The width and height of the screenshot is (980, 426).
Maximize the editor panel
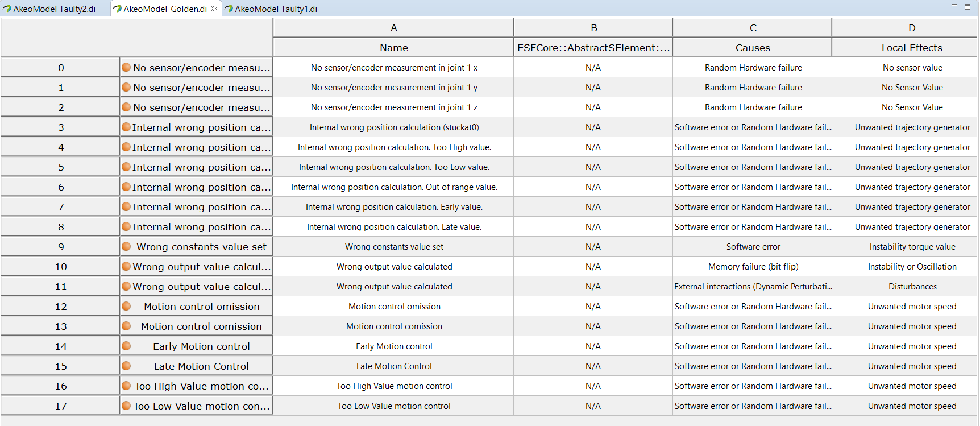tap(967, 7)
